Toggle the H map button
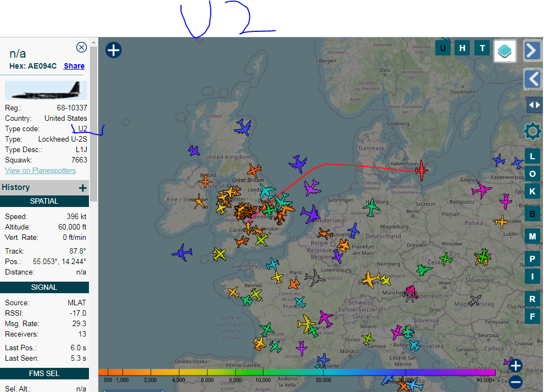The image size is (544, 392). (462, 48)
